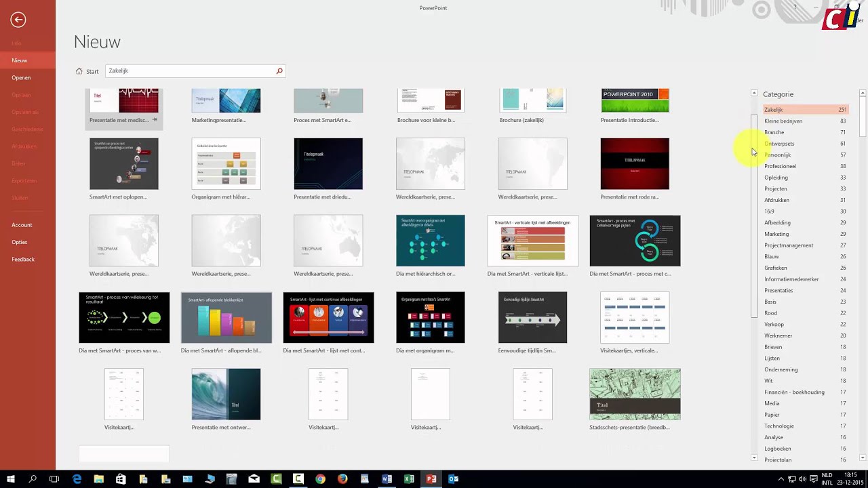Screen dimensions: 868x488
Task: Select the Grafieken category
Action: [805, 268]
